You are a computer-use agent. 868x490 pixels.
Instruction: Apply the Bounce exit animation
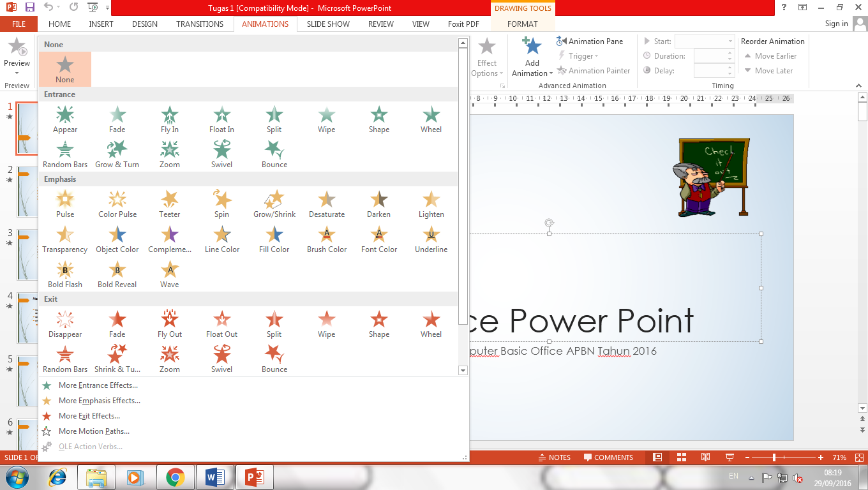click(274, 357)
